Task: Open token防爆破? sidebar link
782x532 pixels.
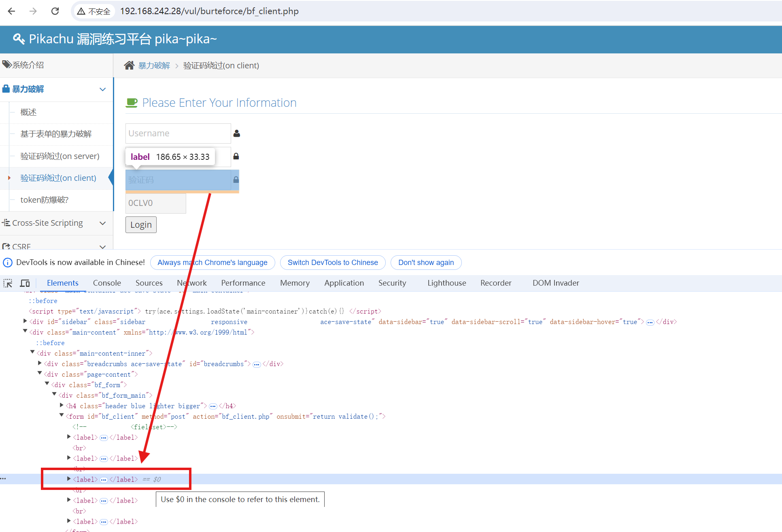Action: [45, 200]
